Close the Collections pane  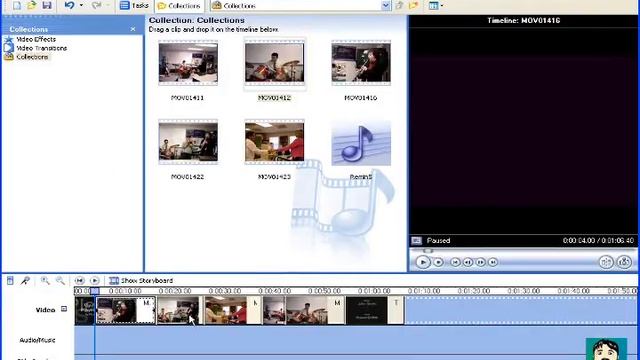point(133,29)
